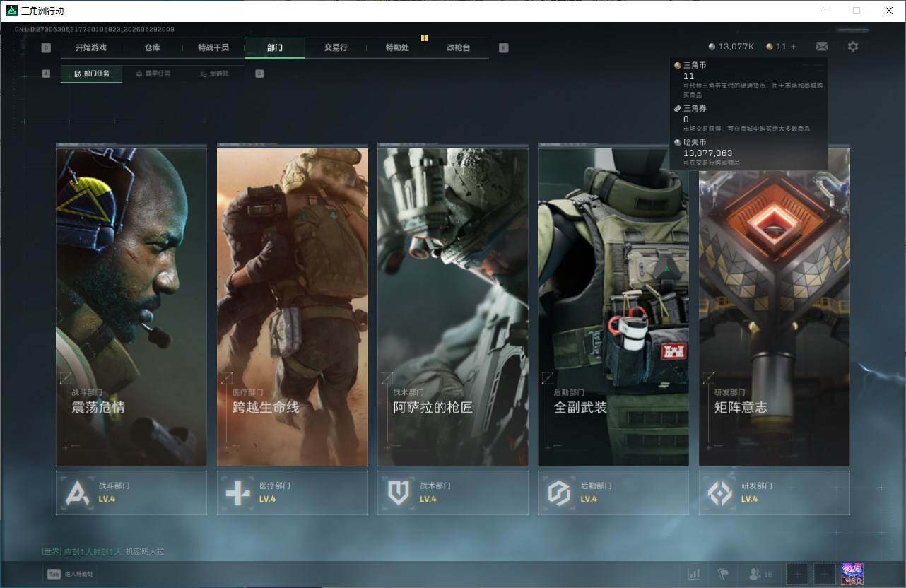Open the 开始游戏 tab
906x588 pixels.
click(x=91, y=48)
